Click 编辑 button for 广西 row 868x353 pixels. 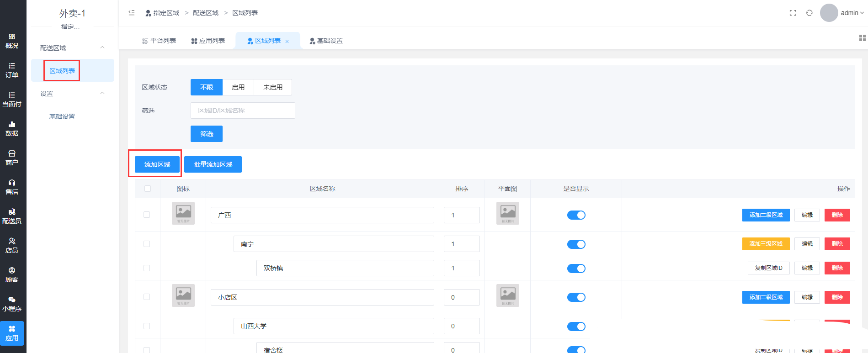click(x=807, y=215)
